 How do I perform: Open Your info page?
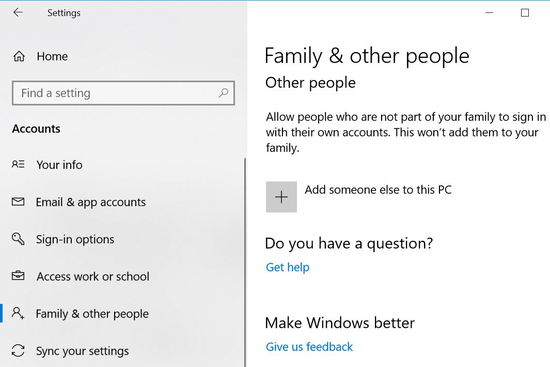click(x=59, y=165)
